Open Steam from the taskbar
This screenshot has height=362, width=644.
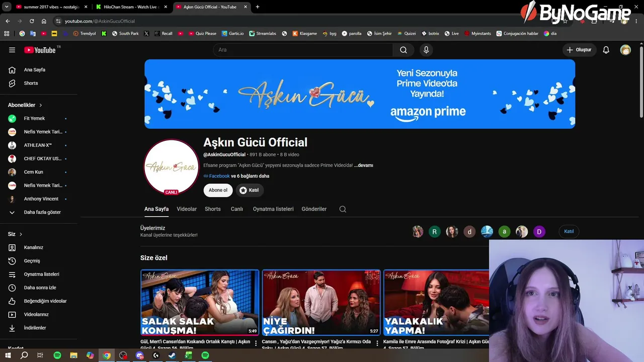[172, 355]
